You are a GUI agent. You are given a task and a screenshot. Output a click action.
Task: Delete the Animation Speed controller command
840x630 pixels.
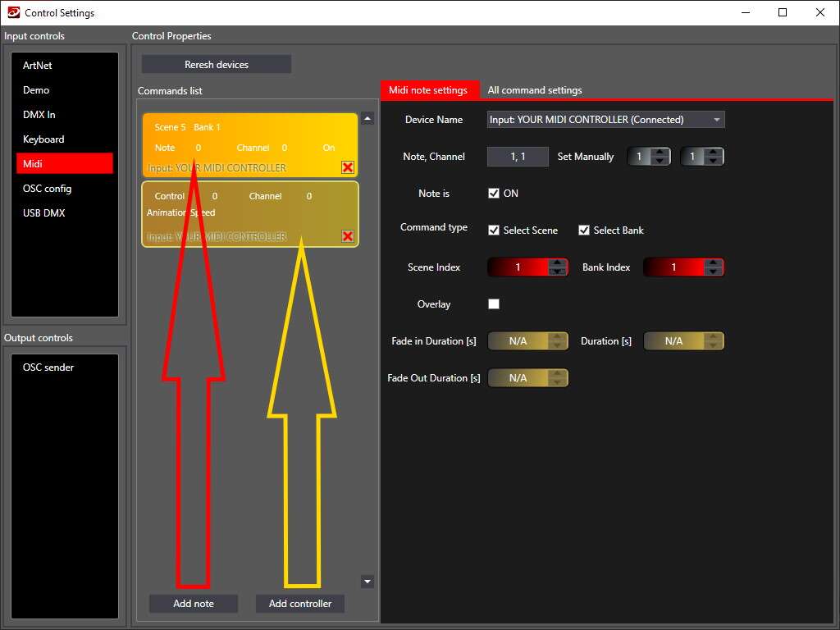(347, 236)
